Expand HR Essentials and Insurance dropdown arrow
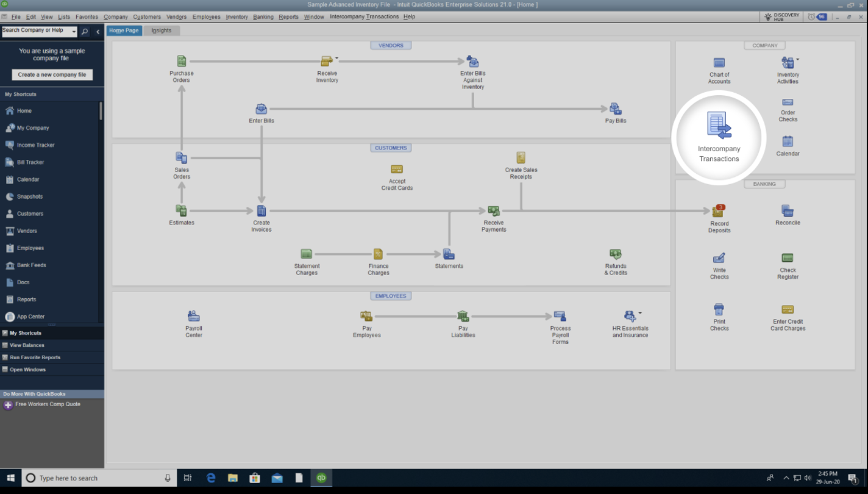The image size is (868, 494). pos(640,313)
